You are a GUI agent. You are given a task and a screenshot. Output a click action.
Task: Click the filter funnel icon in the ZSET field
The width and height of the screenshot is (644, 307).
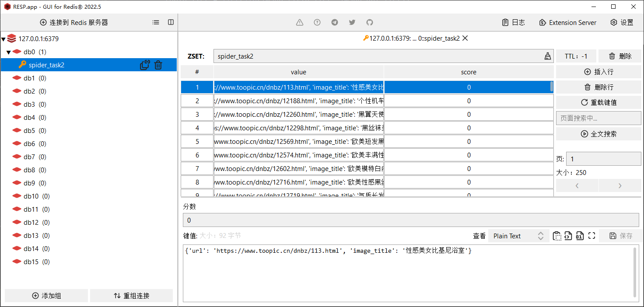547,56
